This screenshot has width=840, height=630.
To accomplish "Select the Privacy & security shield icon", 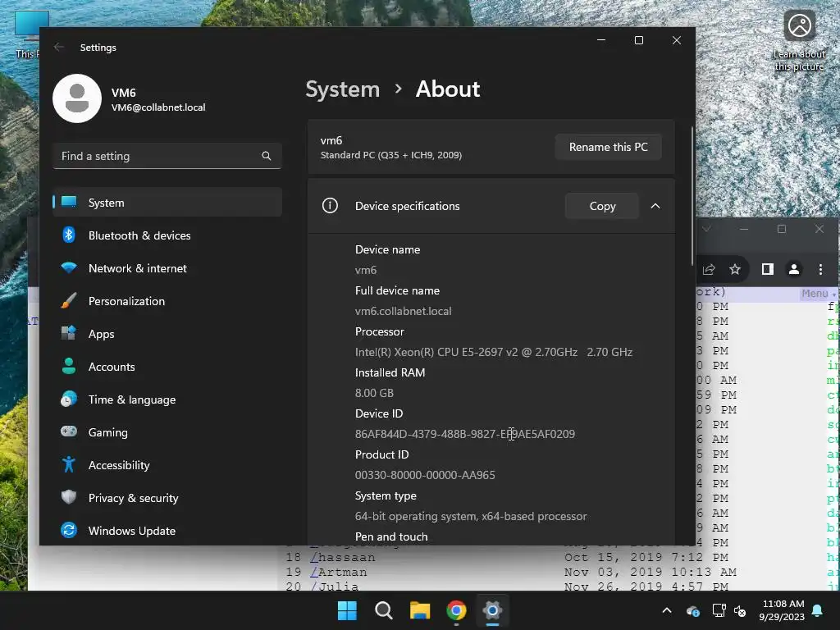I will tap(69, 498).
